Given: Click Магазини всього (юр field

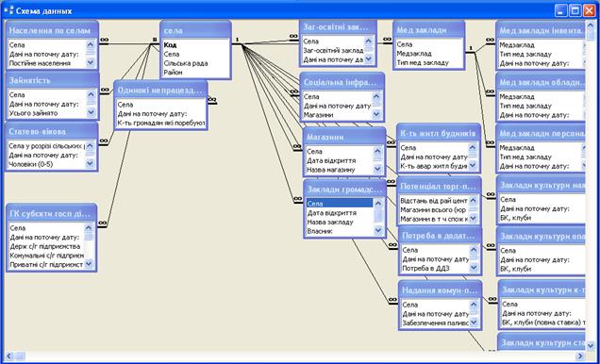Looking at the screenshot, I should [434, 209].
